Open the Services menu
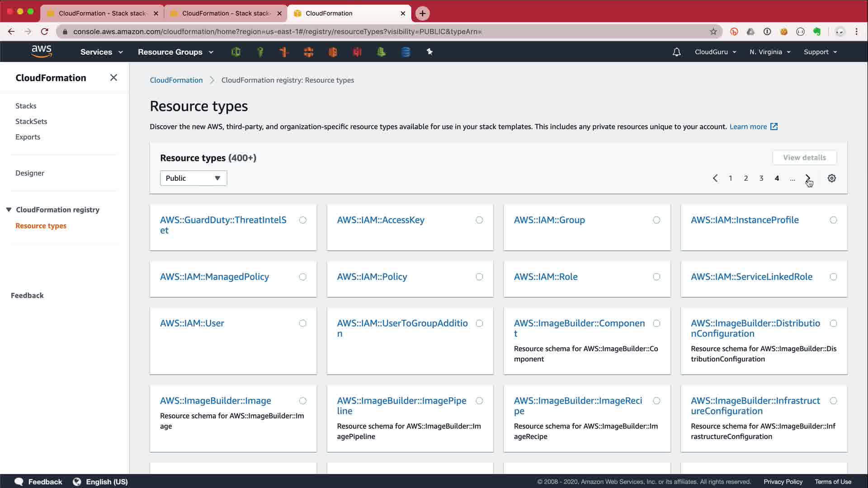Screen dimensions: 868x488 [101, 52]
